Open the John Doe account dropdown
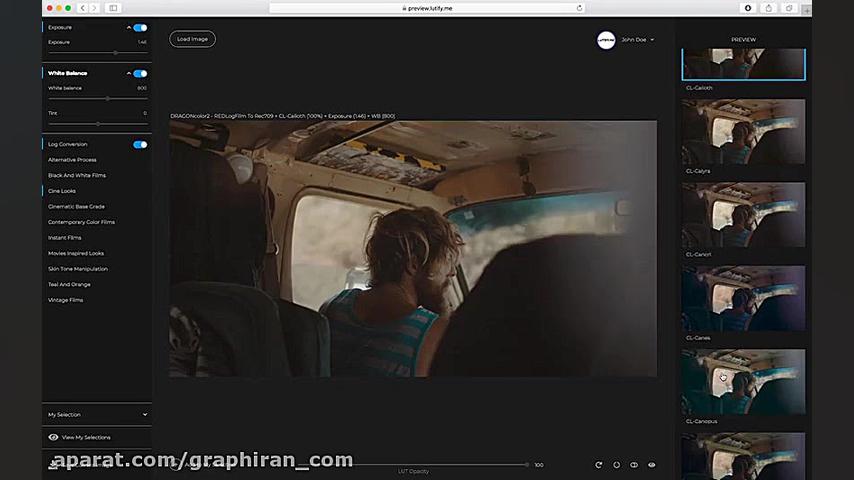This screenshot has width=854, height=480. (638, 40)
